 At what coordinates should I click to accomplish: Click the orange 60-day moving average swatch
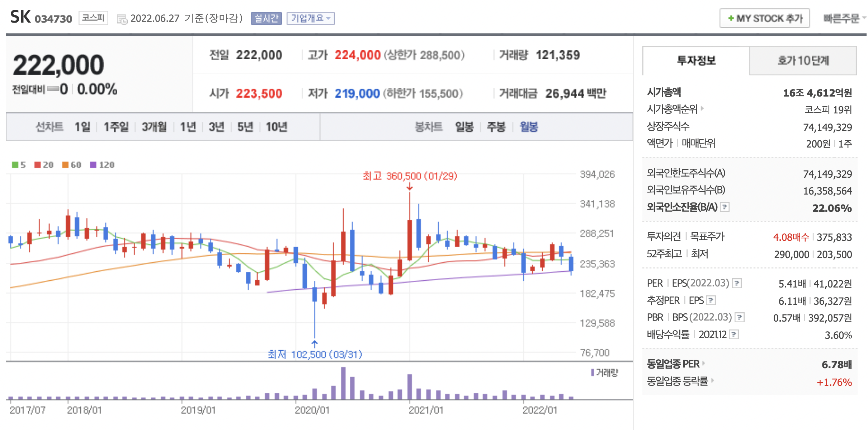65,165
